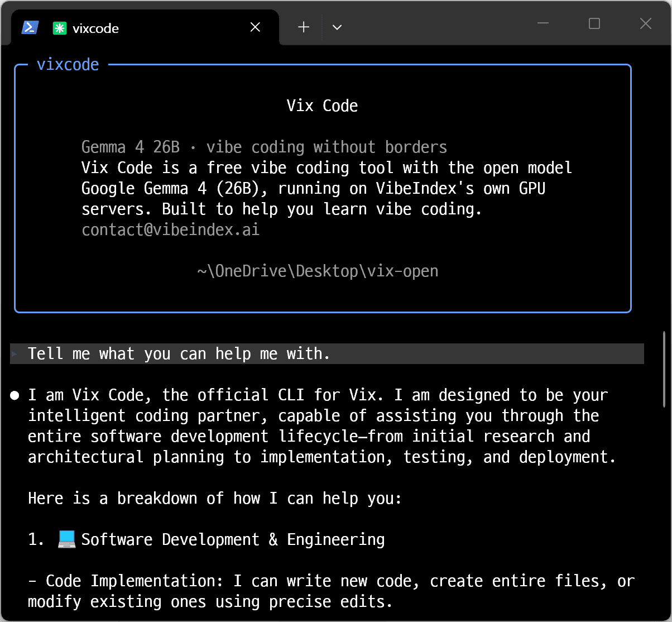Click 'servers. Built to help you learn vibe coding.'
The width and height of the screenshot is (672, 622).
coord(282,209)
